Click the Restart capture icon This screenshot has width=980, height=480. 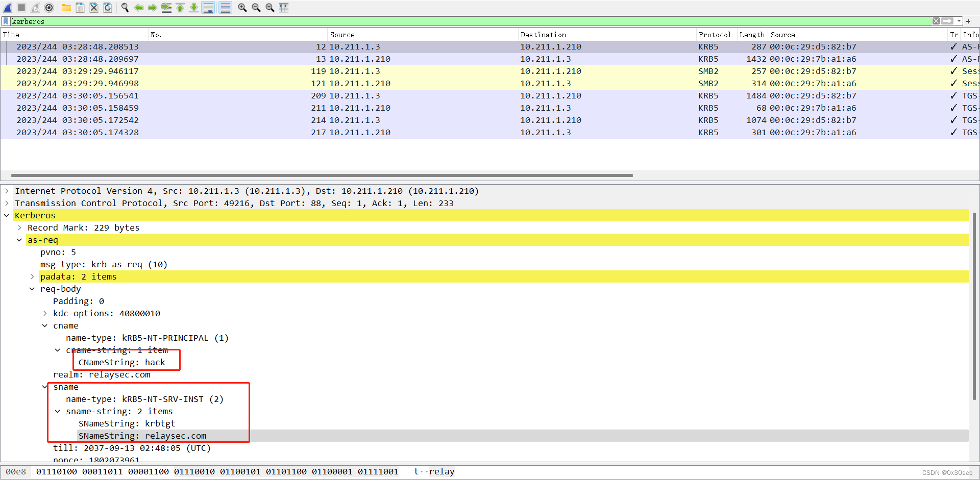coord(35,8)
